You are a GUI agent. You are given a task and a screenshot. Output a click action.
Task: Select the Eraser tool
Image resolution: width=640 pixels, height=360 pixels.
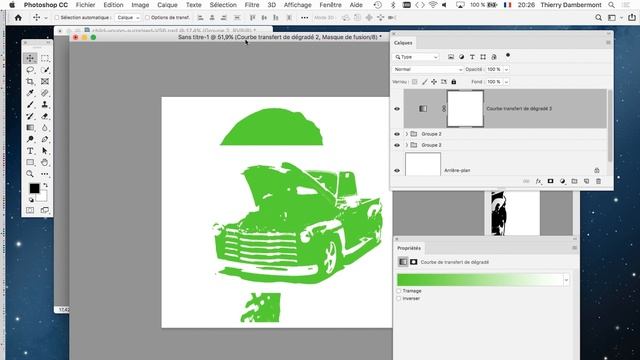(x=44, y=116)
